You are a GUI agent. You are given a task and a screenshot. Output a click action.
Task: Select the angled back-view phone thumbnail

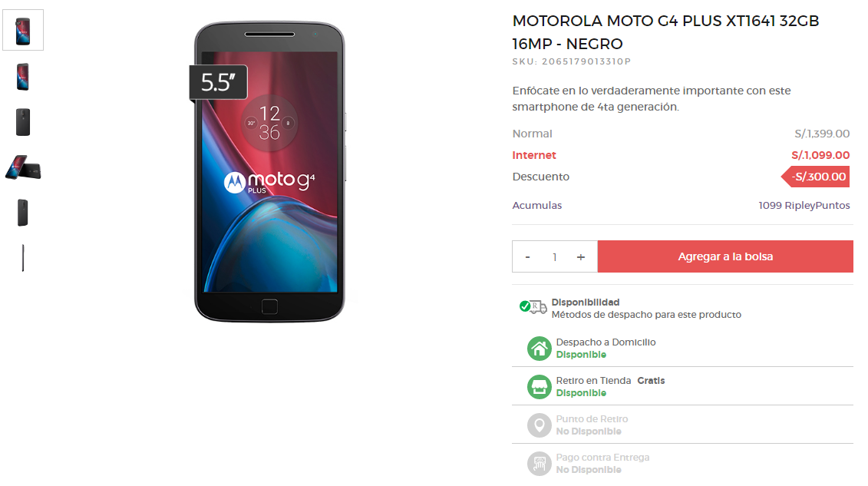(x=23, y=213)
